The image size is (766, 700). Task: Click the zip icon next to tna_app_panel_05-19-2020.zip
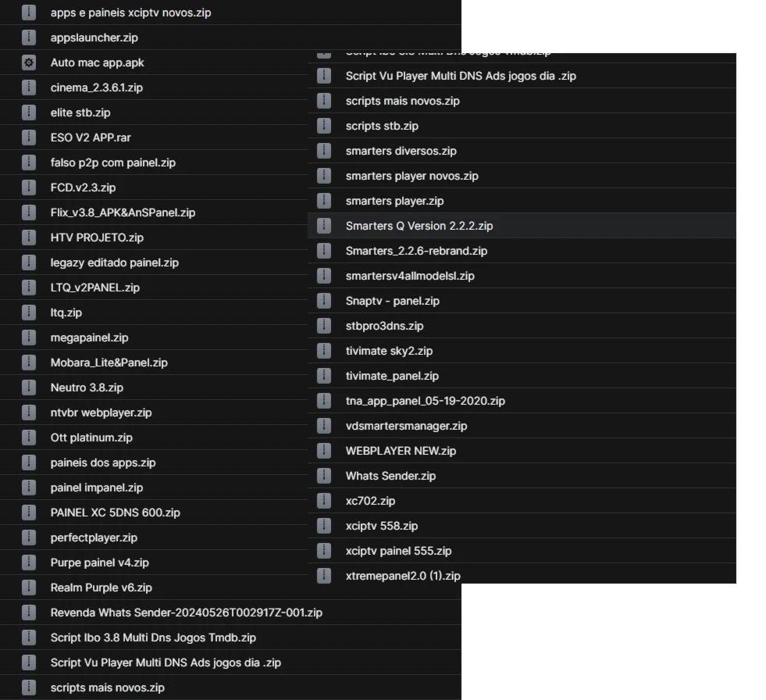coord(324,401)
